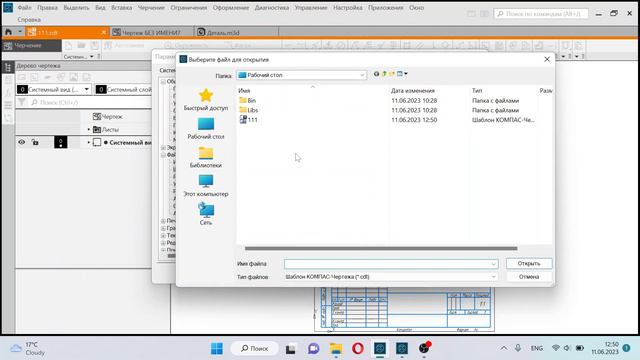
Task: Go up one folder level
Action: click(x=384, y=74)
